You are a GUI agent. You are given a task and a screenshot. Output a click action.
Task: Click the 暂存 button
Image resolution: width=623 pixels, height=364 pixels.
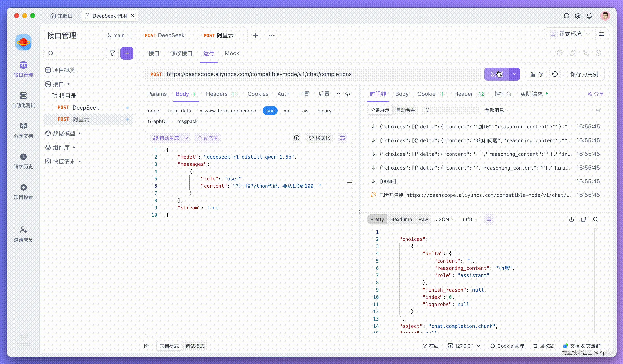pyautogui.click(x=537, y=74)
